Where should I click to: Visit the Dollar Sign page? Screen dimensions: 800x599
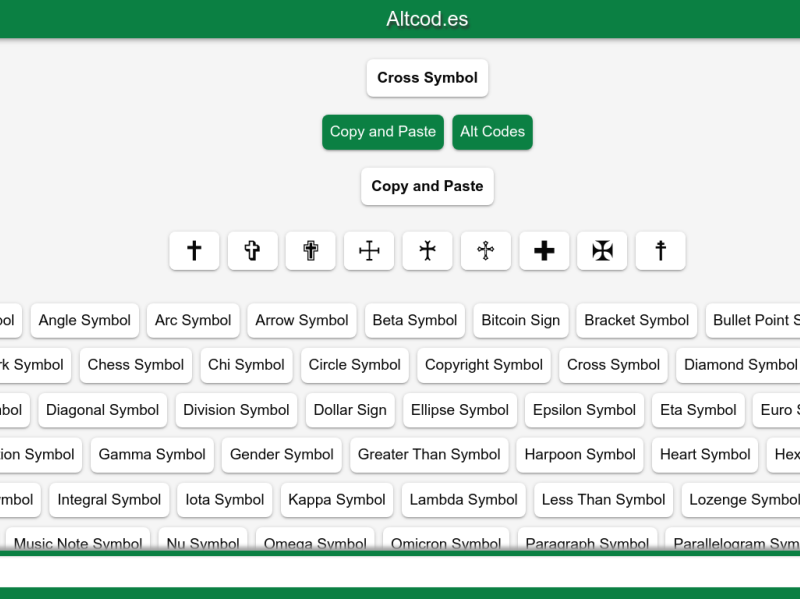[349, 410]
